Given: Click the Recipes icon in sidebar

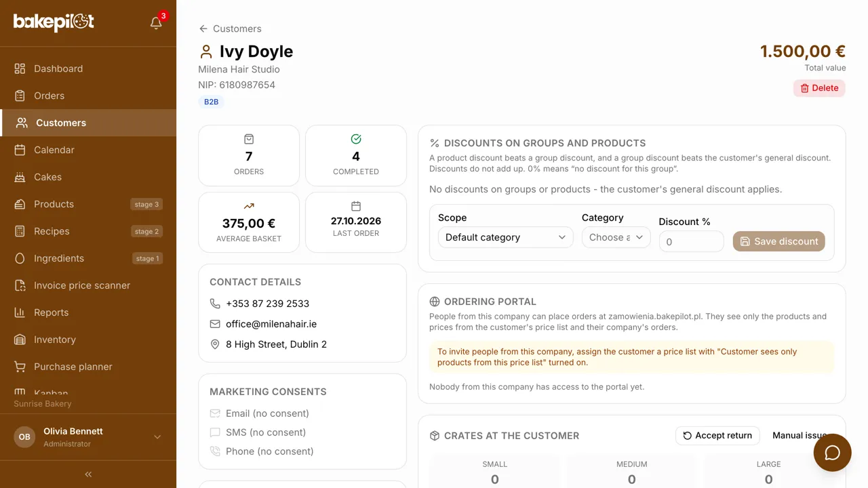Looking at the screenshot, I should click(20, 231).
